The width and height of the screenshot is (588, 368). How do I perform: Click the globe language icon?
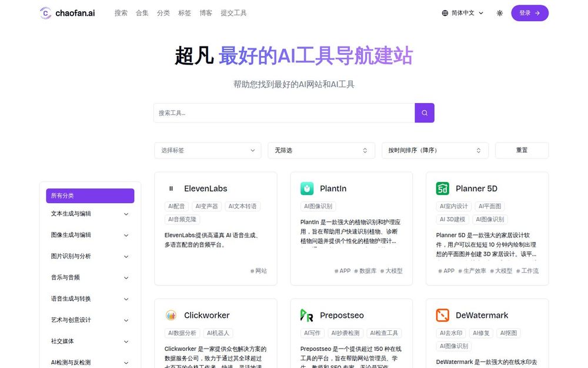click(445, 13)
